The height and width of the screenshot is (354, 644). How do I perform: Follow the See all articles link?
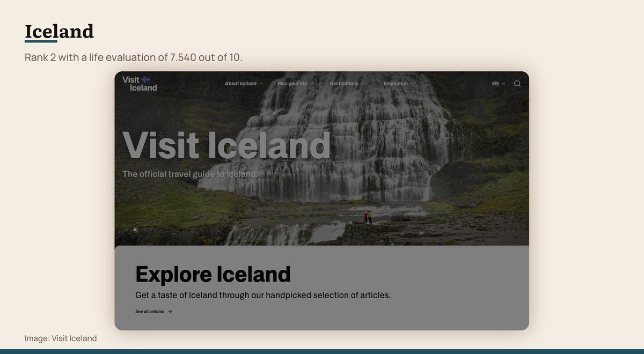tap(153, 312)
